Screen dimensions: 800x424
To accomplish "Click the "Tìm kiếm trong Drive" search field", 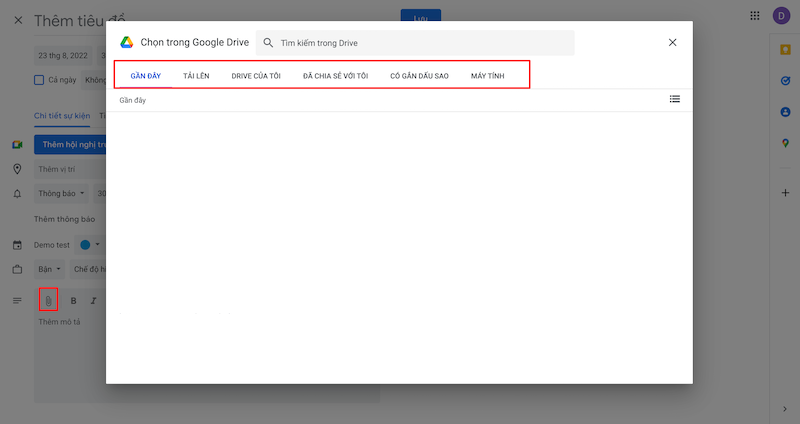I will pyautogui.click(x=420, y=43).
